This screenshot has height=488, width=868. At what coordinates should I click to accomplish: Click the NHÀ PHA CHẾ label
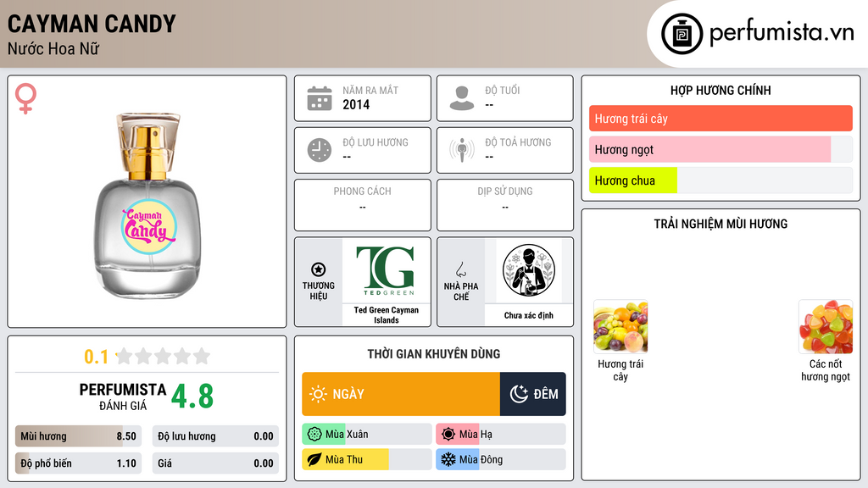(461, 291)
